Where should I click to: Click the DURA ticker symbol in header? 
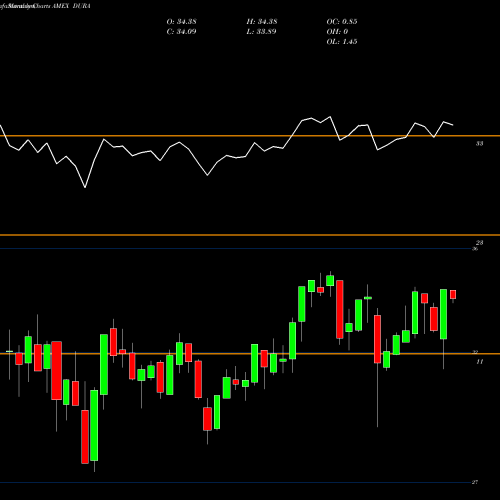point(82,6)
